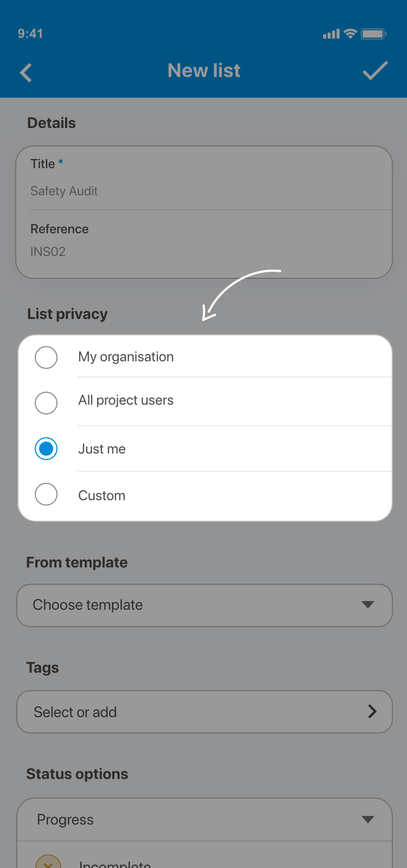Tap the cellular signal icon
407x868 pixels.
pos(331,34)
